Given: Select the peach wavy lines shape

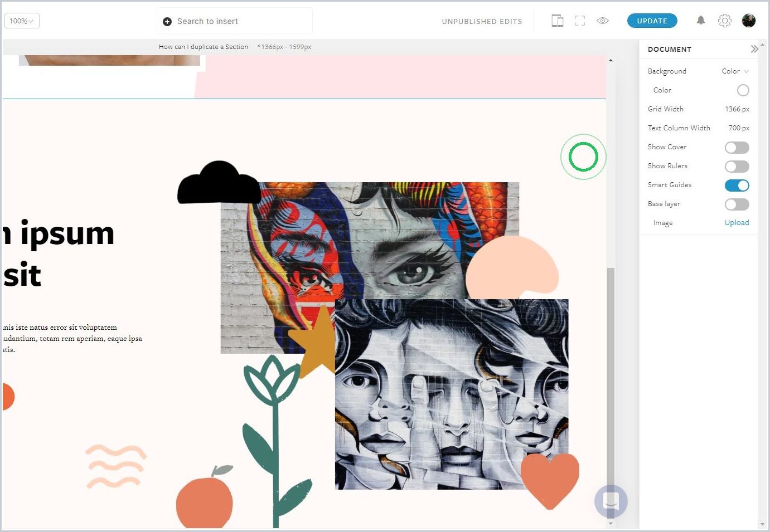Looking at the screenshot, I should tap(116, 466).
